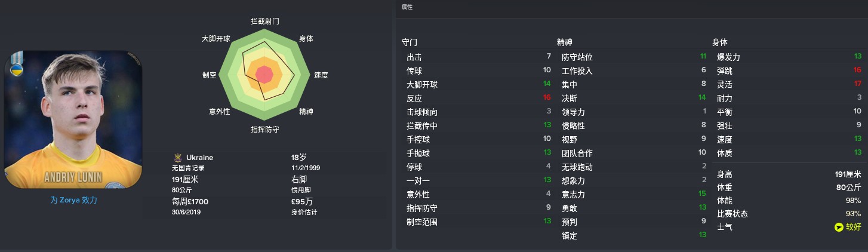This screenshot has width=868, height=252.
Task: Click the 较好 morale status text
Action: tap(854, 227)
